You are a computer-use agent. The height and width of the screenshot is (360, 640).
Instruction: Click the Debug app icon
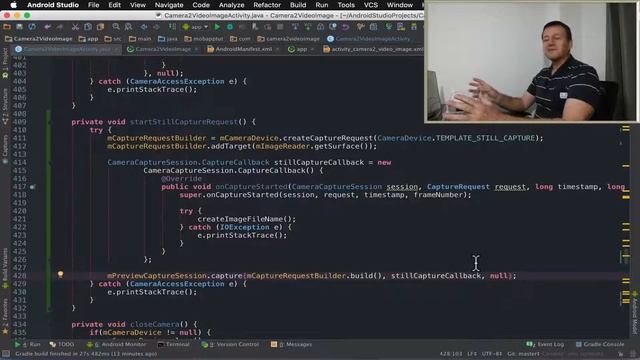(230, 27)
